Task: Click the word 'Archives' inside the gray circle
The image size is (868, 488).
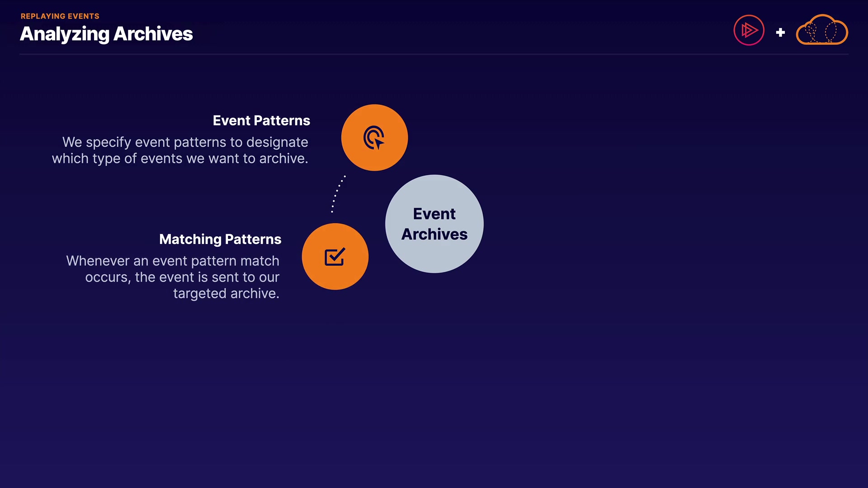Action: point(434,235)
